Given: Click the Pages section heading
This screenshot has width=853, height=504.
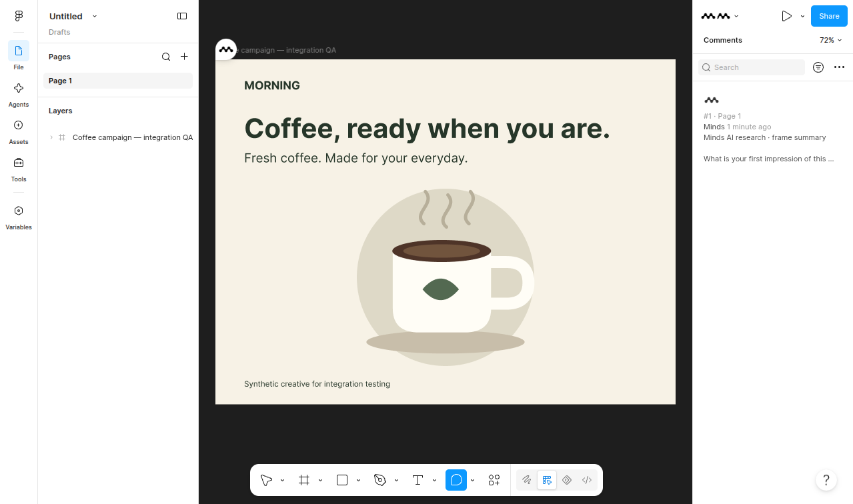Looking at the screenshot, I should coord(59,57).
